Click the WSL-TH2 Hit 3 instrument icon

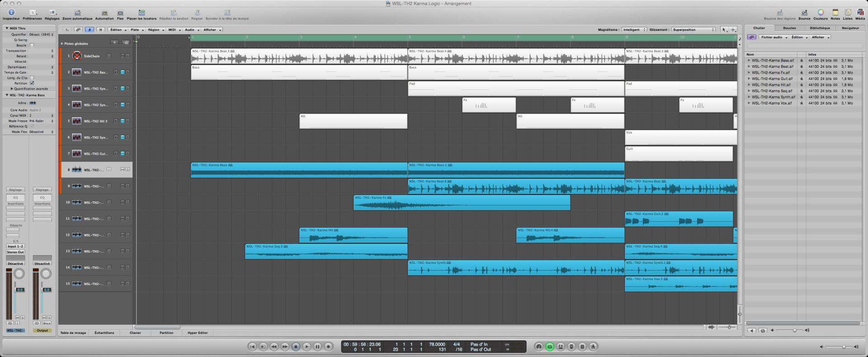tap(77, 121)
